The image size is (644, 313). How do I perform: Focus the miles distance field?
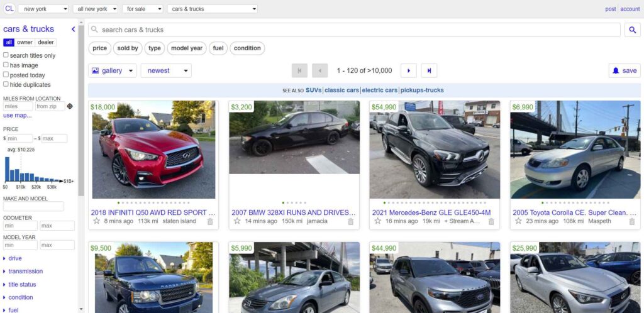[18, 106]
